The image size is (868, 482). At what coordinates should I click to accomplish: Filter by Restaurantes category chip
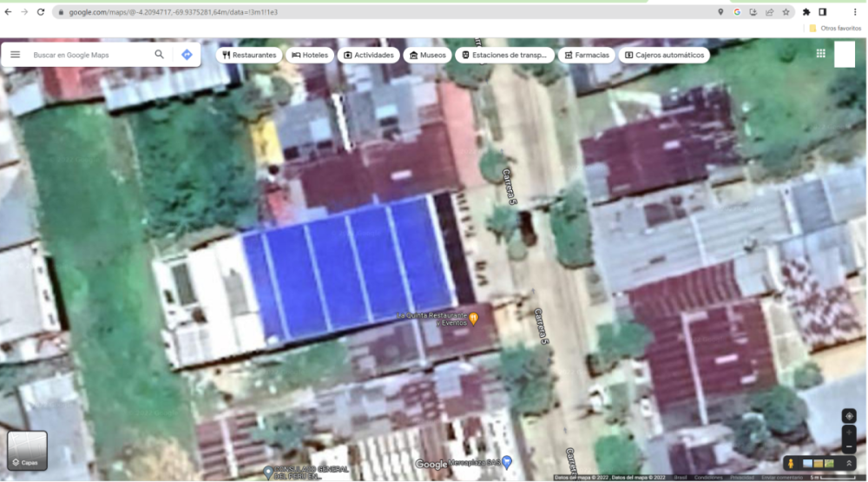(249, 55)
